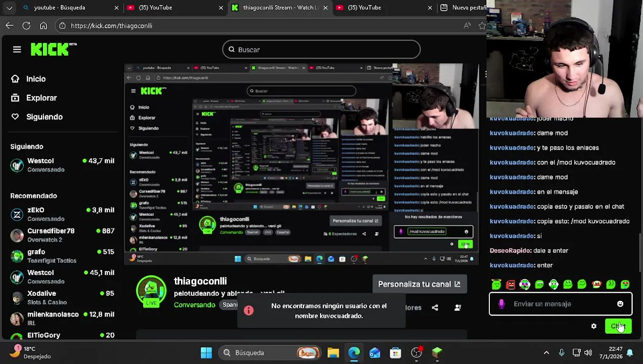The height and width of the screenshot is (364, 643).
Task: Click the Conversando category link
Action: click(x=195, y=305)
